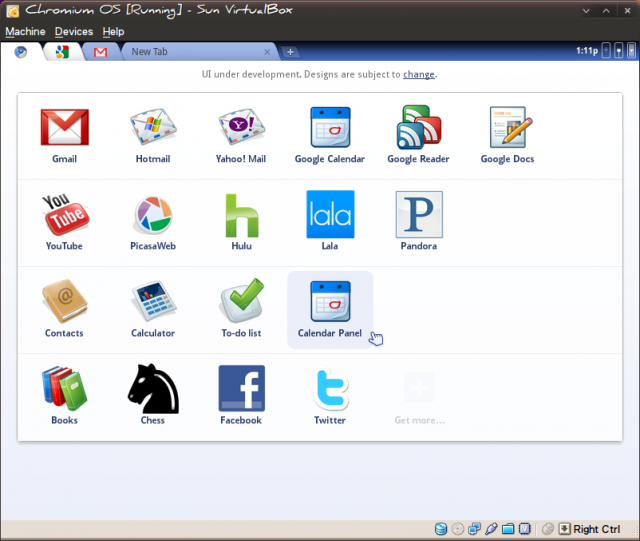Image resolution: width=640 pixels, height=541 pixels.
Task: Click the CD/DVD drive status icon
Action: (458, 529)
